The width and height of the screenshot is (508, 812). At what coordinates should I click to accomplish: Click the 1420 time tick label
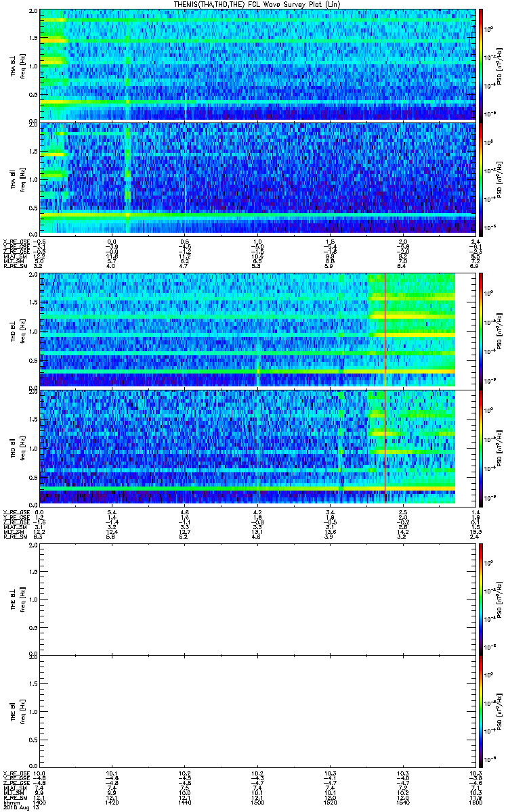click(112, 802)
